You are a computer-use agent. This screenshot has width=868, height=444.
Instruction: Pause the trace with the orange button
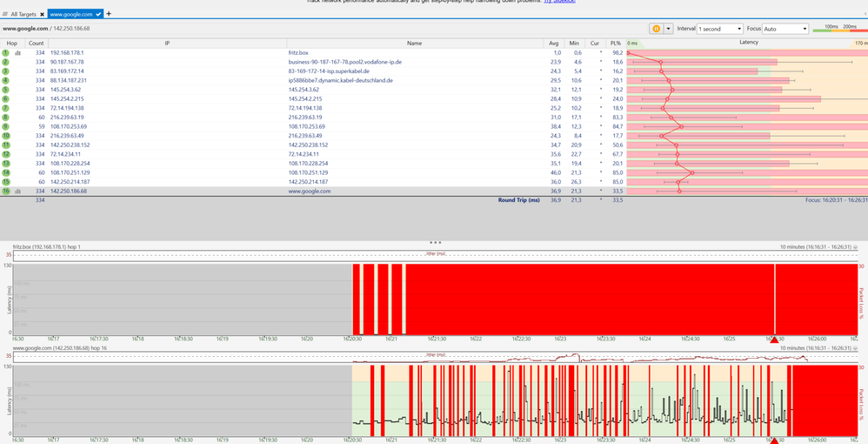656,29
